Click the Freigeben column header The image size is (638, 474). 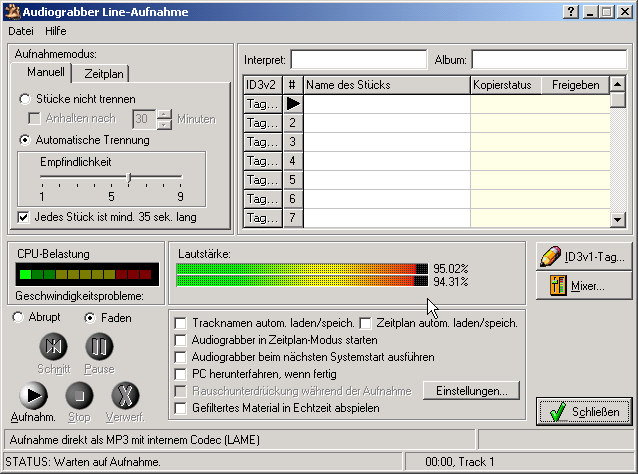[x=575, y=85]
